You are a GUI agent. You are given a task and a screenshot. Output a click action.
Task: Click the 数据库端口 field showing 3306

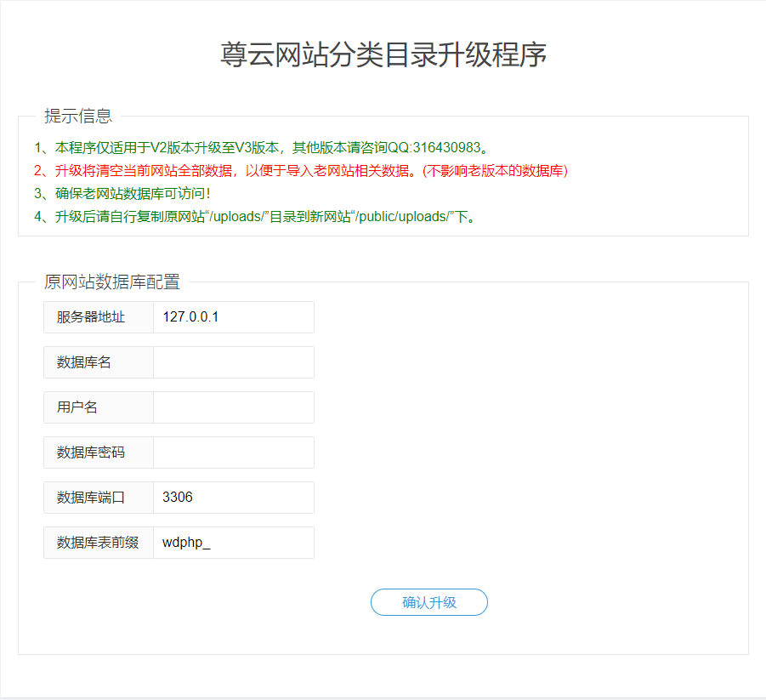pyautogui.click(x=234, y=498)
